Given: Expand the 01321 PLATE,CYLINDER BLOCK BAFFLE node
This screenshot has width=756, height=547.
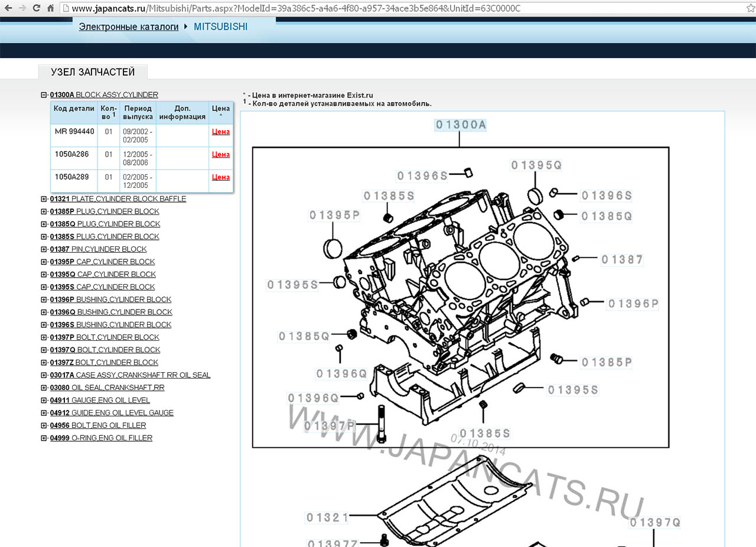Looking at the screenshot, I should (x=44, y=199).
